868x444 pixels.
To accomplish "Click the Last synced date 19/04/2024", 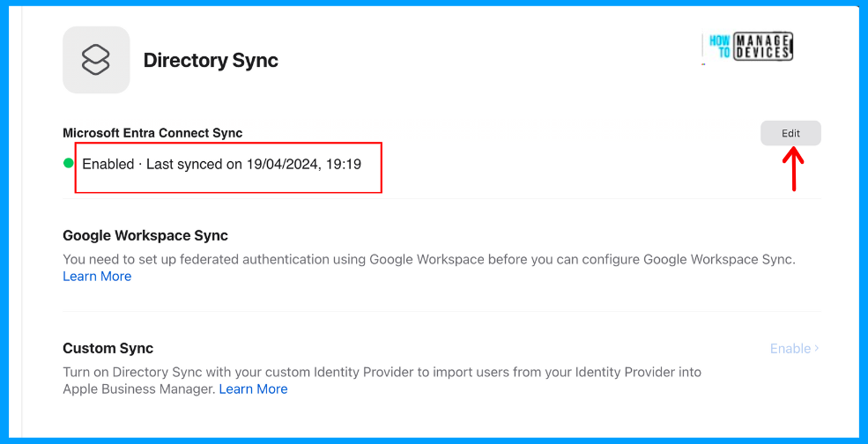I will [278, 164].
